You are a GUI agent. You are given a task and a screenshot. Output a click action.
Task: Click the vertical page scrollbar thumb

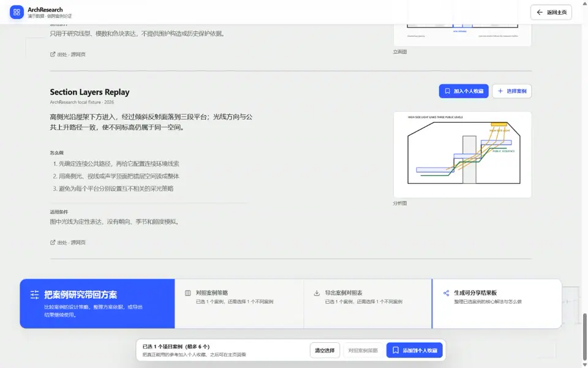(584, 336)
